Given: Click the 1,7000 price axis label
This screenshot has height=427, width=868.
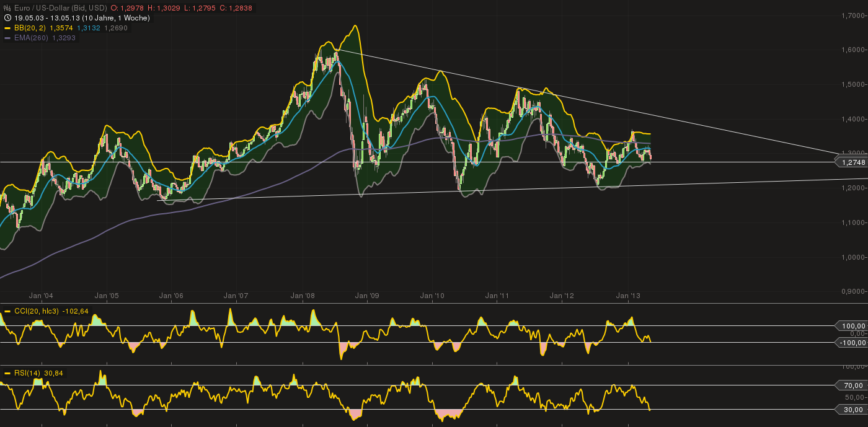Looking at the screenshot, I should pos(854,15).
